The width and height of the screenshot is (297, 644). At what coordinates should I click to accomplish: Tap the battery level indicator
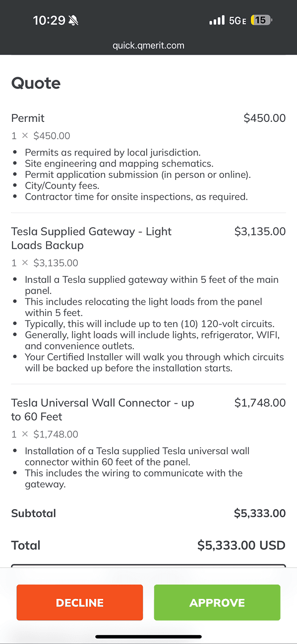262,20
